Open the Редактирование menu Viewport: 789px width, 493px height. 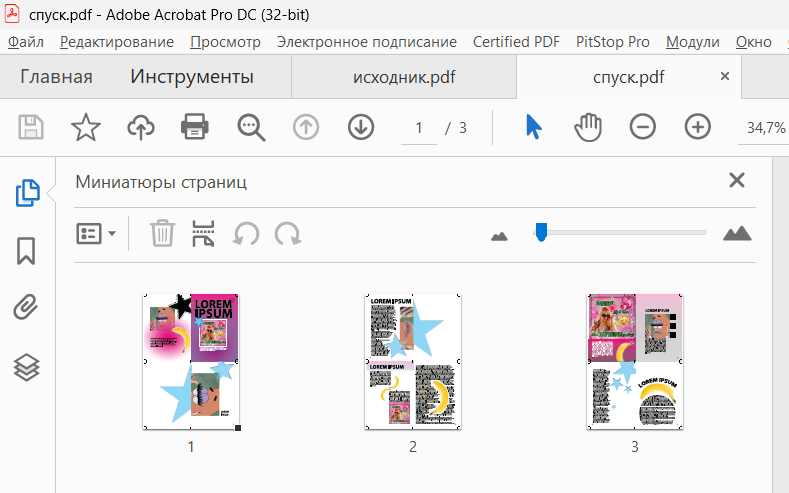tap(117, 42)
